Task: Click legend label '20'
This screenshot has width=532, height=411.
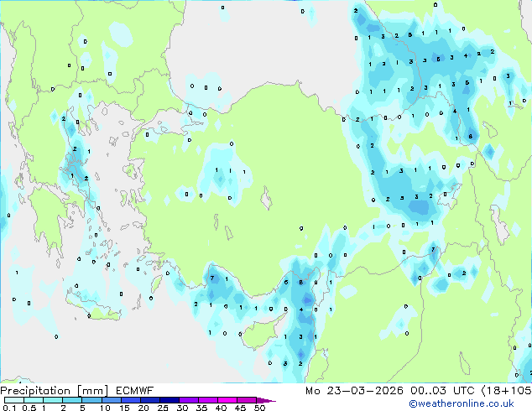Action: point(143,408)
